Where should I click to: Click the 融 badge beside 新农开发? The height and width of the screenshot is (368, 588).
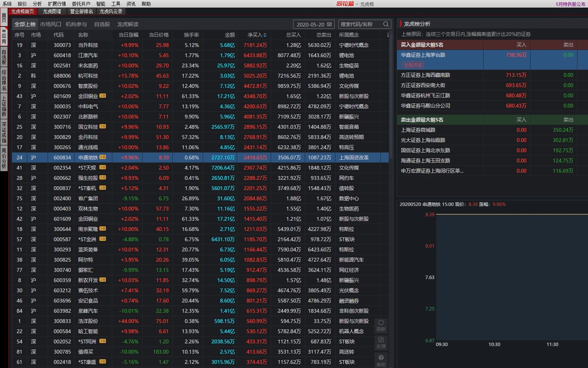102,280
